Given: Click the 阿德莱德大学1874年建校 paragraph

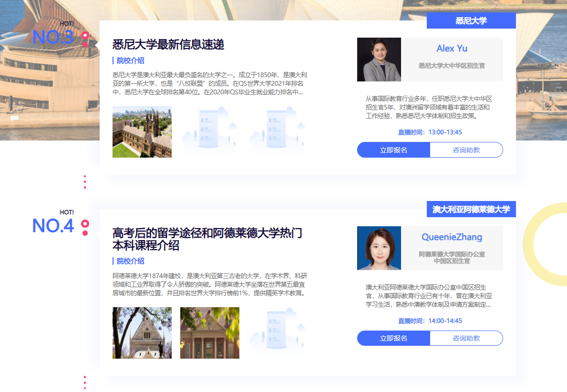Looking at the screenshot, I should pos(210,284).
